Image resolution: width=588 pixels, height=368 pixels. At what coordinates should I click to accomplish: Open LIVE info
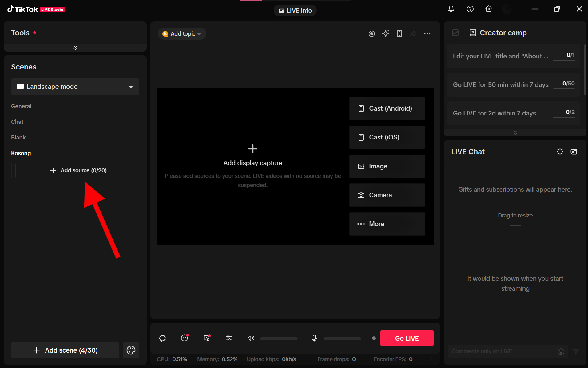(x=295, y=10)
